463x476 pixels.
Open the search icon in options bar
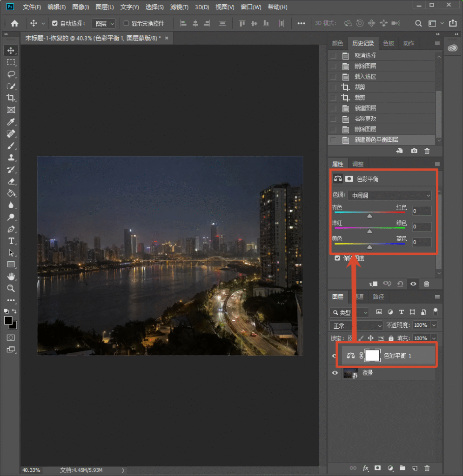(418, 23)
